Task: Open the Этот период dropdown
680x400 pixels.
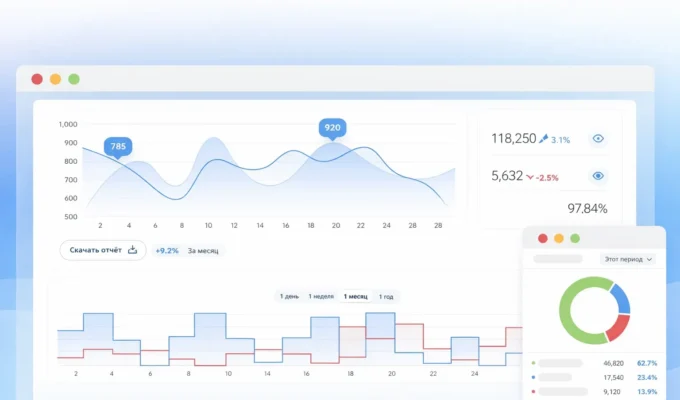Action: 627,259
